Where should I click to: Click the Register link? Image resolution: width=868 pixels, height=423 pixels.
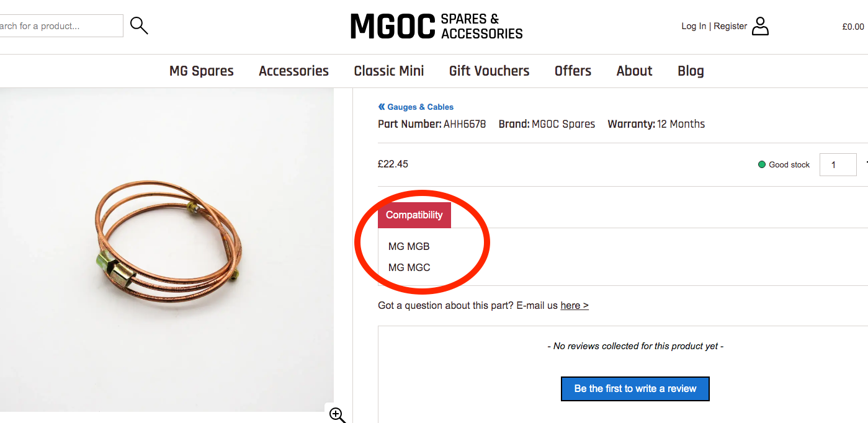(x=730, y=26)
